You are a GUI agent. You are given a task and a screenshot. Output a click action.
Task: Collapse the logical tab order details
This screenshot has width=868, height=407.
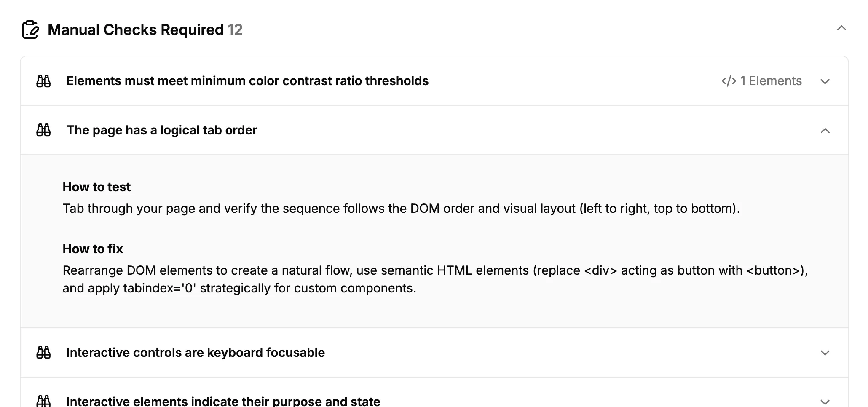[825, 130]
